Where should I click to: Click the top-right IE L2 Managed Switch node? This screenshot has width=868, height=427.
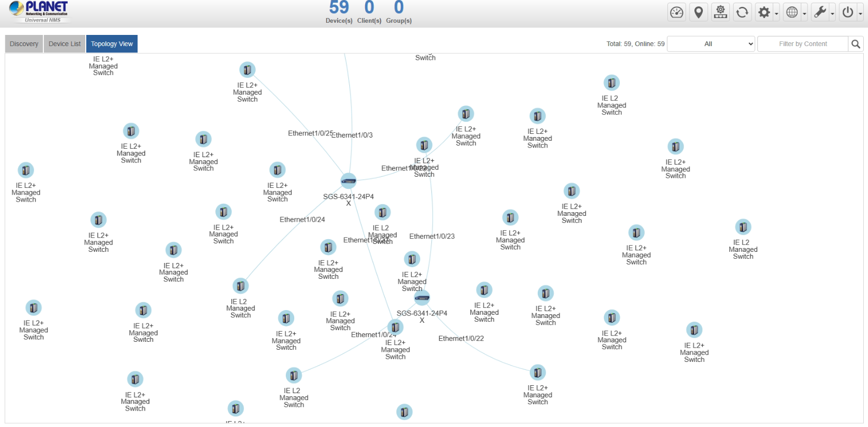tap(611, 83)
